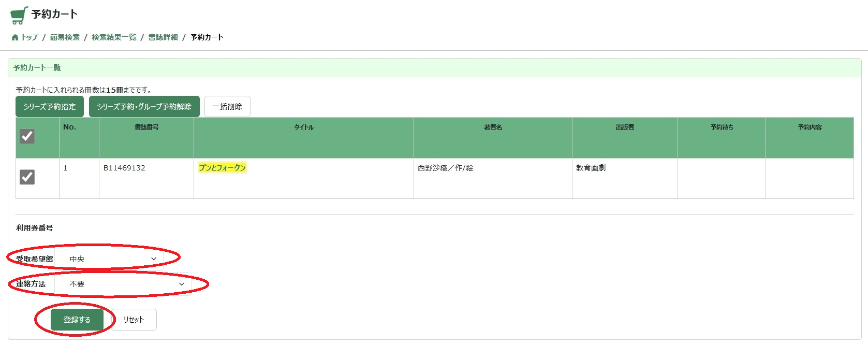Image resolution: width=868 pixels, height=344 pixels.
Task: Open the 連絡方法 dropdown showing 不要
Action: [123, 284]
